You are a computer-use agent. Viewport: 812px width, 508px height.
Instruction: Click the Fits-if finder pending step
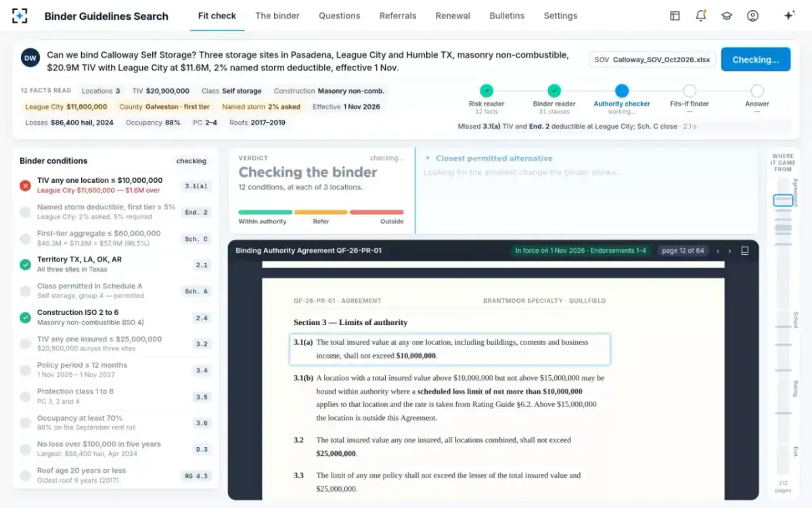(690, 91)
